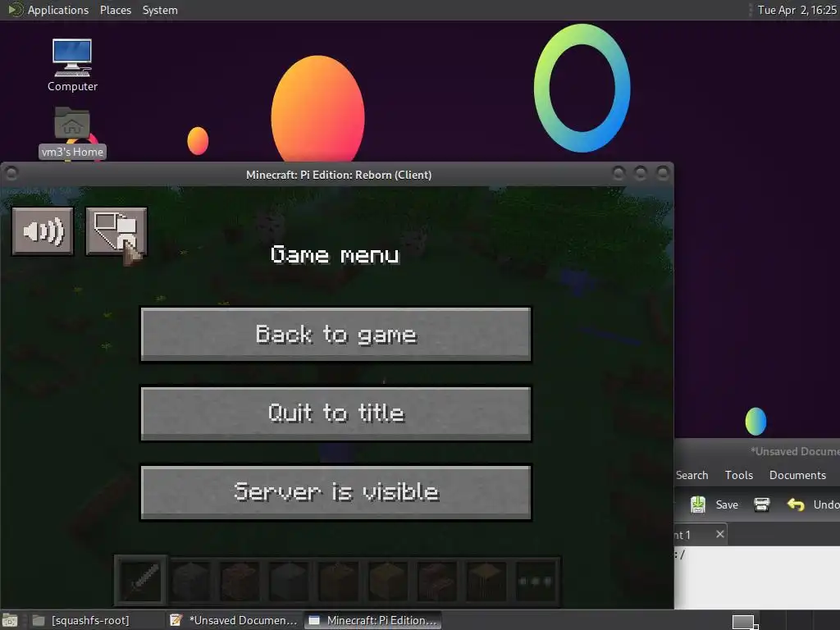Open the inventory via three dots slot
This screenshot has height=630, width=840.
(x=535, y=582)
